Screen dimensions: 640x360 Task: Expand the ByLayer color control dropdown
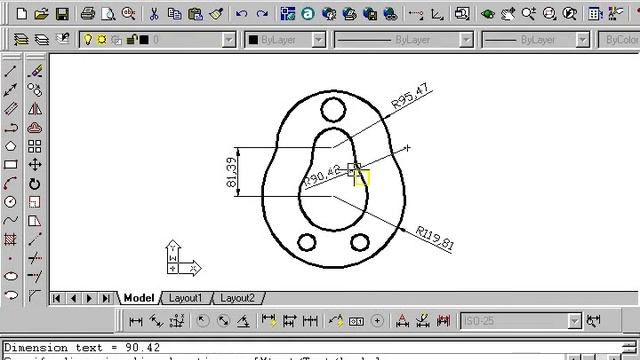coord(318,40)
